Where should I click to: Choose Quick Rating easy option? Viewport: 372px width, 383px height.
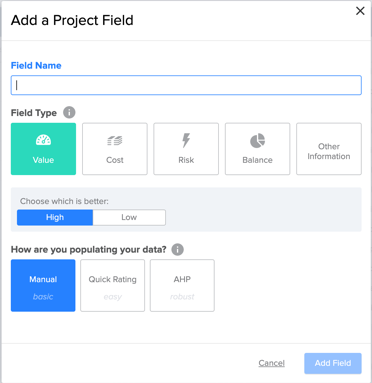(113, 286)
